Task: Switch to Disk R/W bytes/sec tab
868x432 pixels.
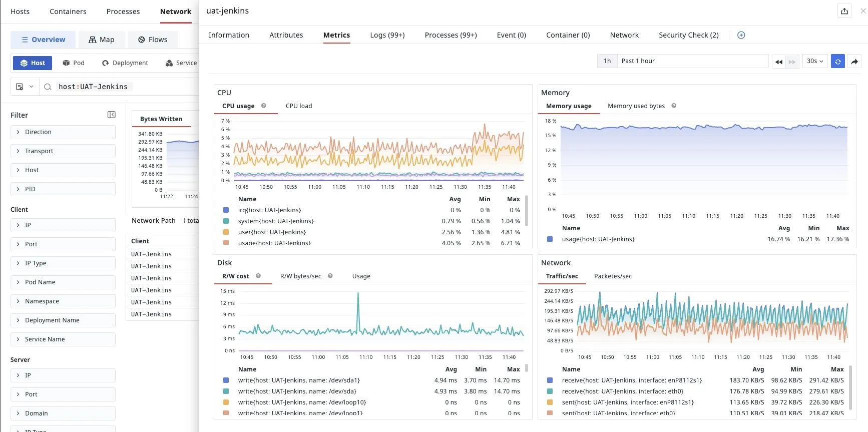Action: click(301, 276)
